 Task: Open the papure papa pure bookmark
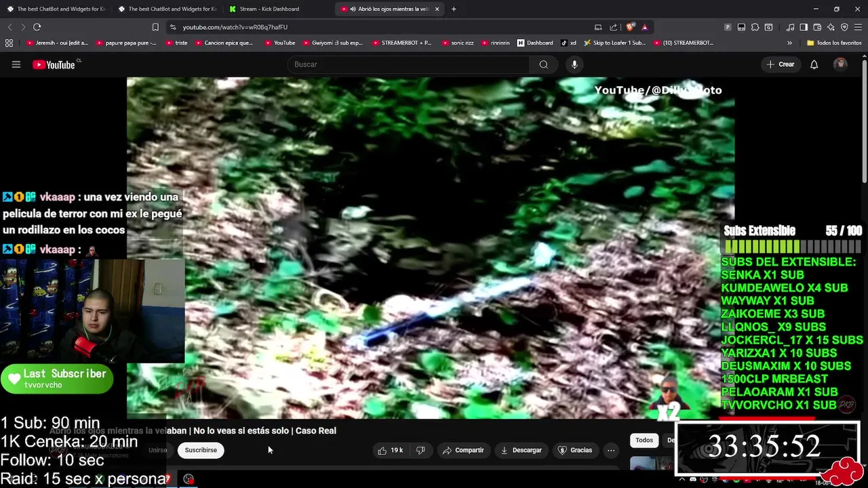click(126, 43)
